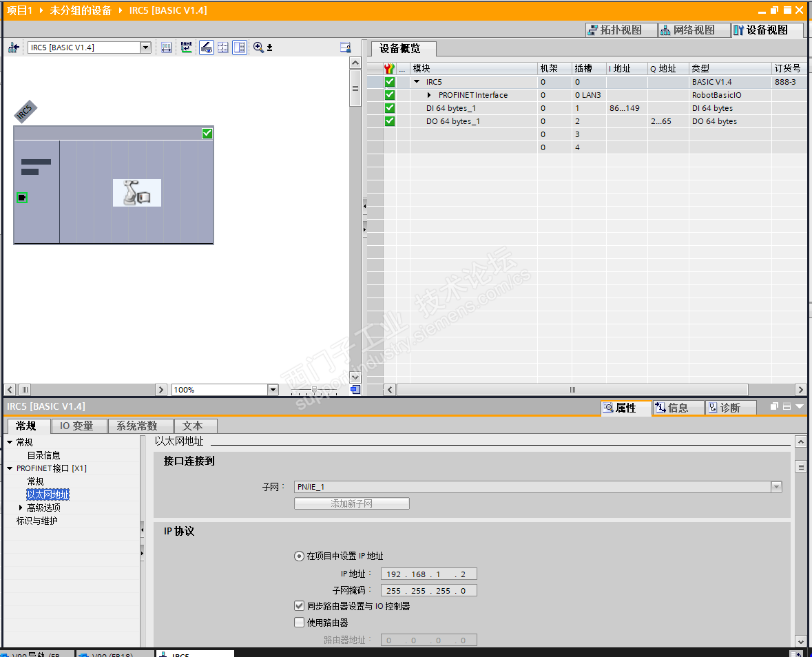The image size is (812, 657).
Task: Expand the 高级选项 tree node
Action: click(21, 508)
